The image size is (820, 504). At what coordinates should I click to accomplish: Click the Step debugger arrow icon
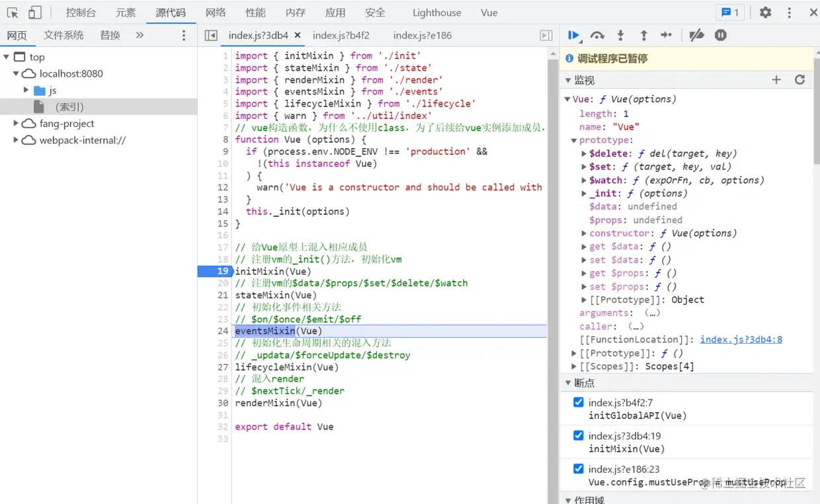[x=666, y=36]
